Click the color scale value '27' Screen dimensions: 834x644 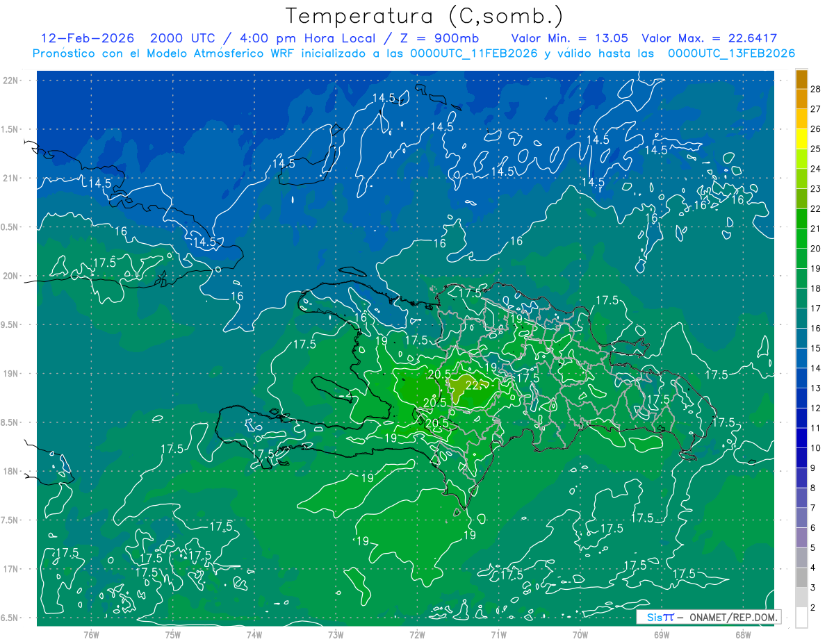pyautogui.click(x=816, y=108)
